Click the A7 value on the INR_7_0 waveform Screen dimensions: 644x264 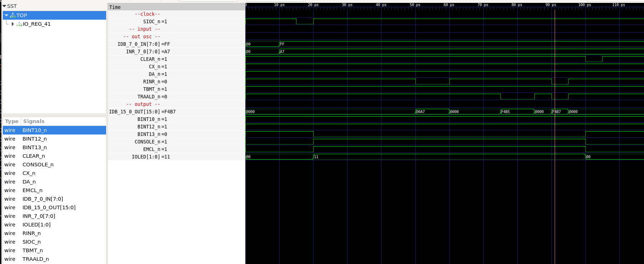point(282,52)
